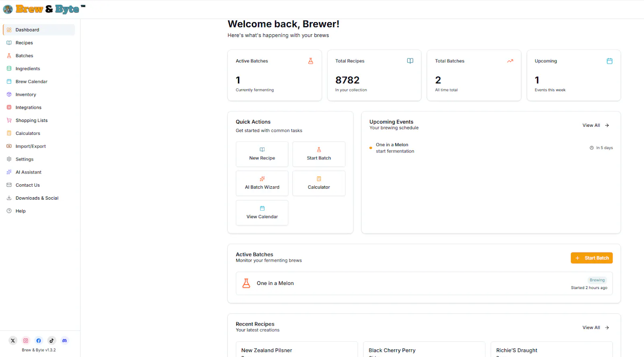
Task: Click the Help question mark icon in sidebar
Action: (x=9, y=211)
